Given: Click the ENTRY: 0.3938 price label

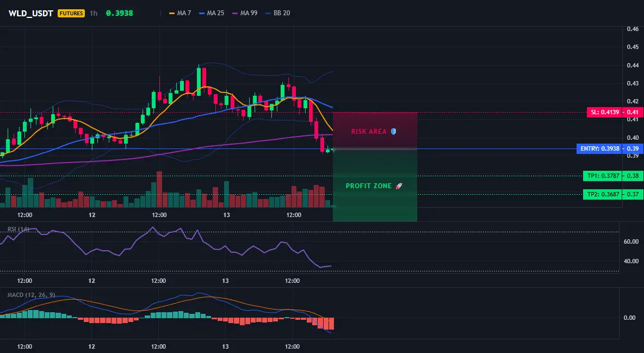Looking at the screenshot, I should (x=599, y=149).
